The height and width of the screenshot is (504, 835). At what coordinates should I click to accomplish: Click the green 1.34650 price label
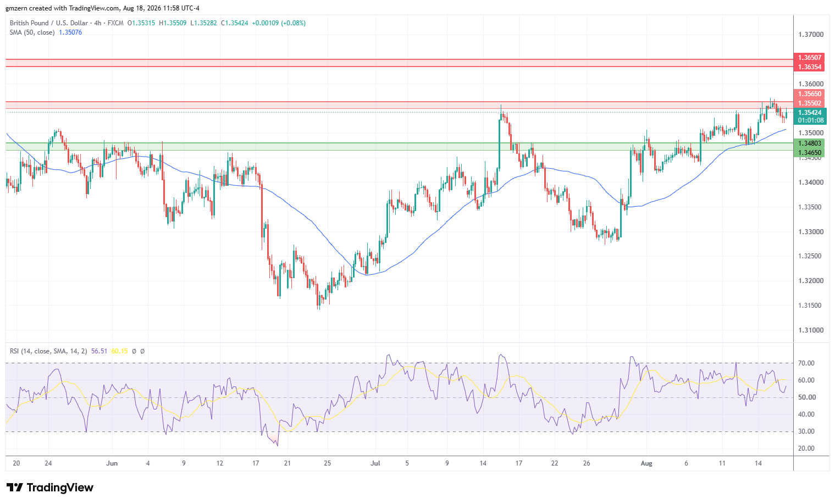click(810, 153)
